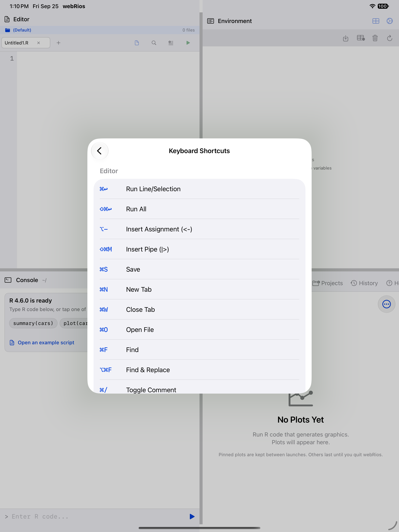This screenshot has height=532, width=399.
Task: Switch to the Projects tab
Action: [x=327, y=283]
